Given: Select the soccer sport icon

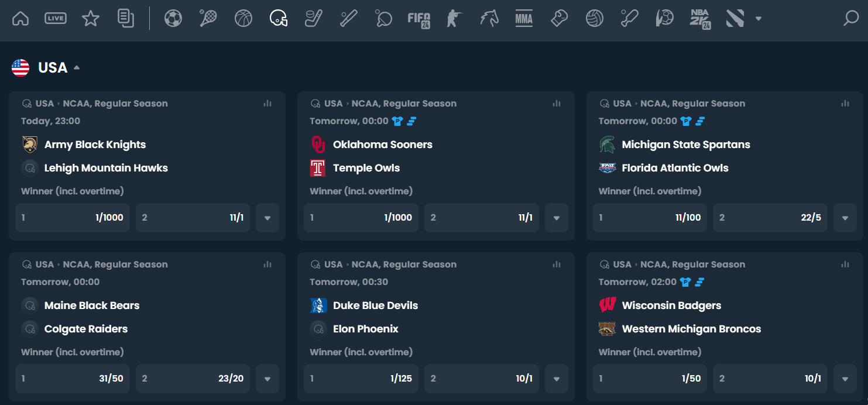Looking at the screenshot, I should coord(173,18).
